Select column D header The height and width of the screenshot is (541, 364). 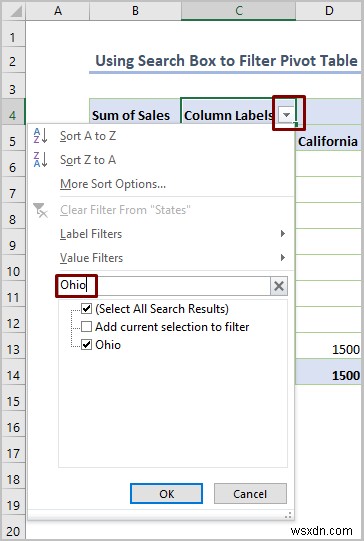pyautogui.click(x=329, y=10)
